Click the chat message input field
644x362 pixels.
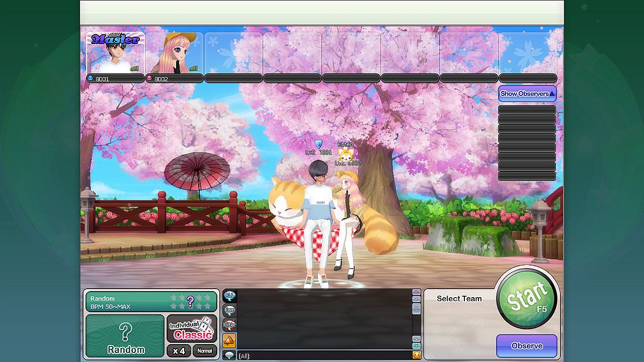(x=325, y=355)
